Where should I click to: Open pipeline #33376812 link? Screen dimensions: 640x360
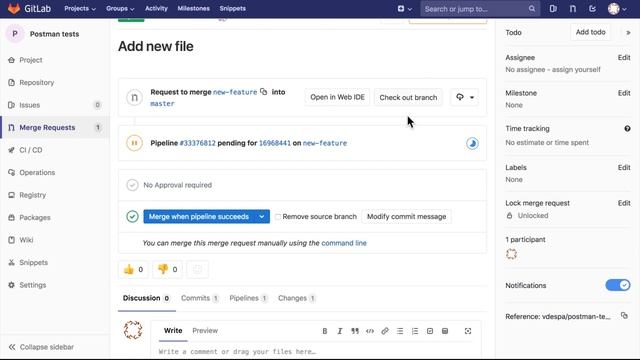point(198,143)
